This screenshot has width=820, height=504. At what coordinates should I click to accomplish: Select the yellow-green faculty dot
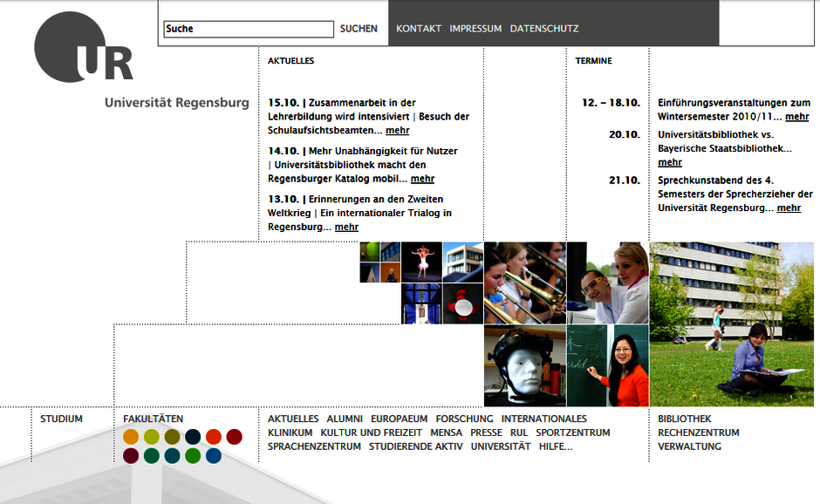(x=152, y=437)
